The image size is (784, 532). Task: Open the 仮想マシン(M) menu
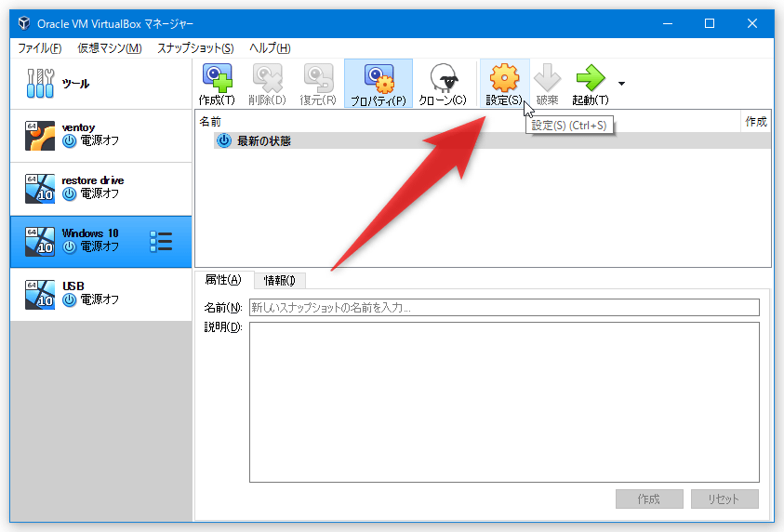[110, 48]
